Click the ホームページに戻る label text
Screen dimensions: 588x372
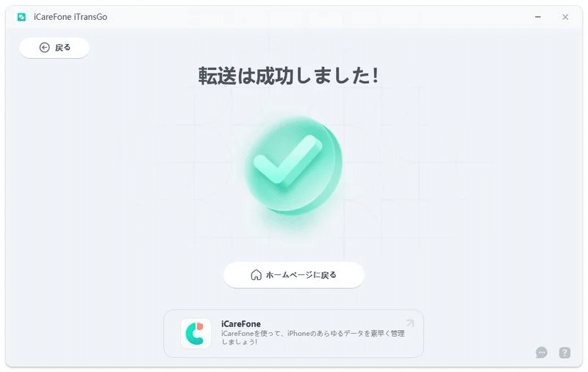click(301, 275)
